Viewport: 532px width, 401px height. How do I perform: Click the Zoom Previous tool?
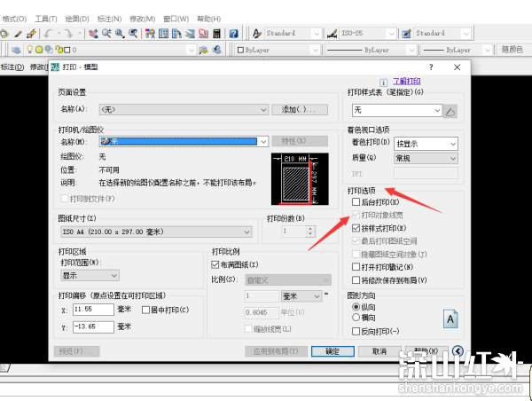[x=133, y=34]
